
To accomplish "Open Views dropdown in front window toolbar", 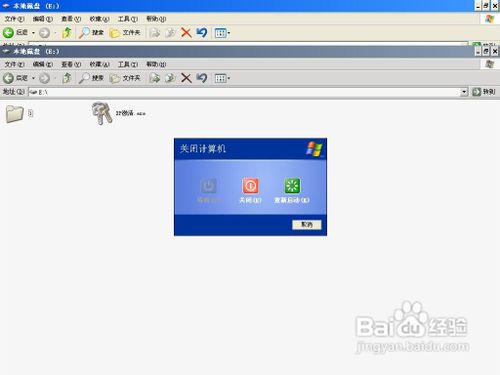I will (x=222, y=79).
